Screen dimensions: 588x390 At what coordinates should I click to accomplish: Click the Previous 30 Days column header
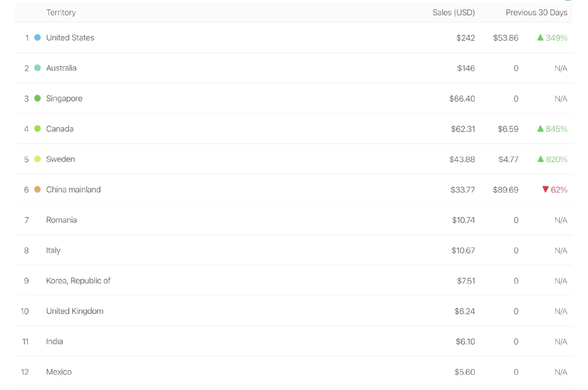point(536,13)
